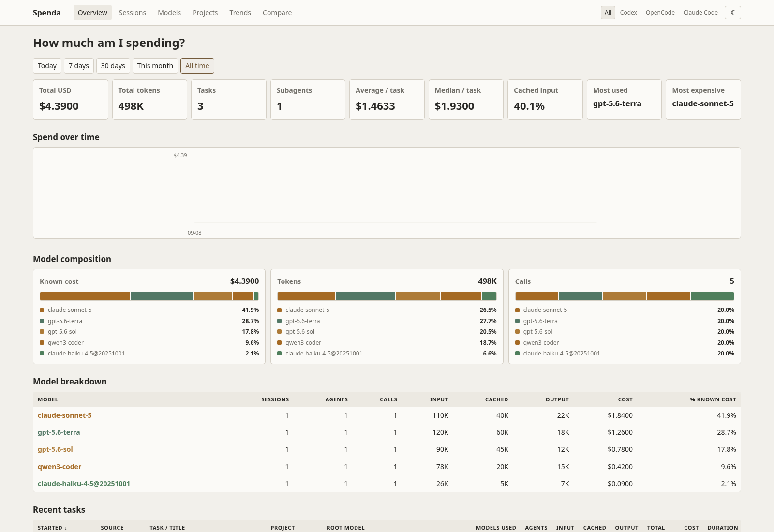774x532 pixels.
Task: Select the Overview tab
Action: click(92, 13)
